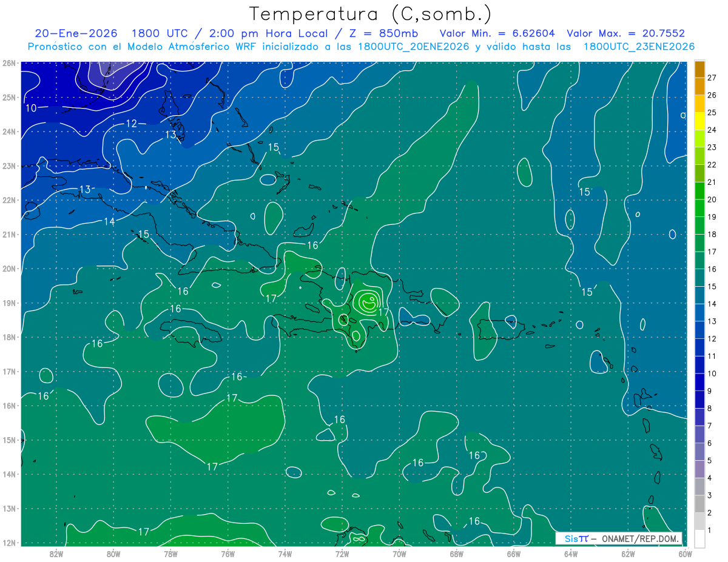
Task: Select "Valor Max. = 20.7552" in the header
Action: (625, 33)
